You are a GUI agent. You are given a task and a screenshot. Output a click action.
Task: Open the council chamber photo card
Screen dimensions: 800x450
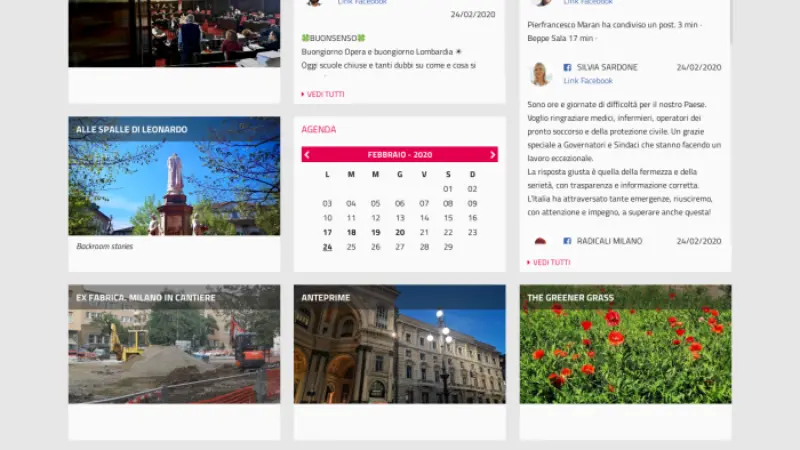174,33
